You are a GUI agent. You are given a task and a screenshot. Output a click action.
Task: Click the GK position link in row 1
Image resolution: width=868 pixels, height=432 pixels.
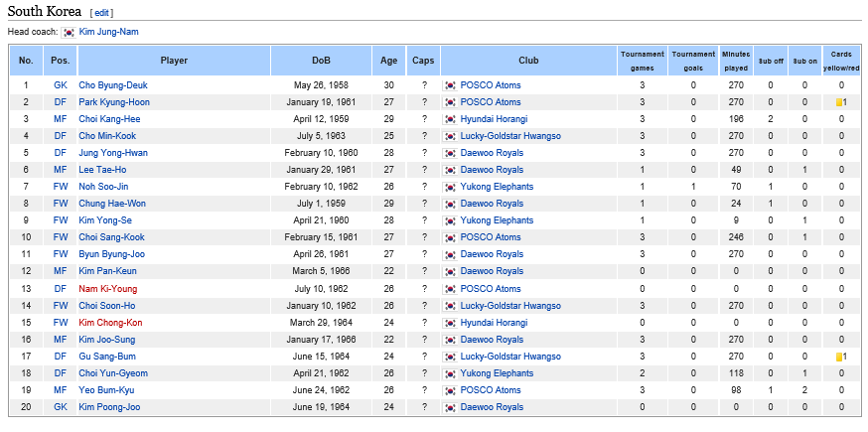click(x=61, y=85)
